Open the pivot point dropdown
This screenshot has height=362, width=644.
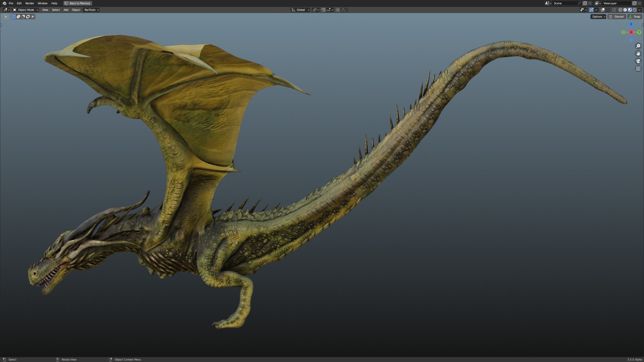tap(316, 10)
